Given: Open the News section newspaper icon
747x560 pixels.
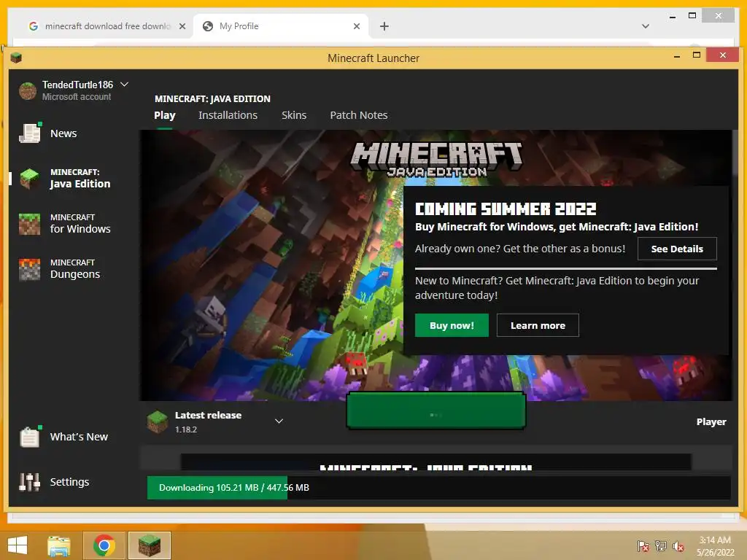Looking at the screenshot, I should 30,133.
